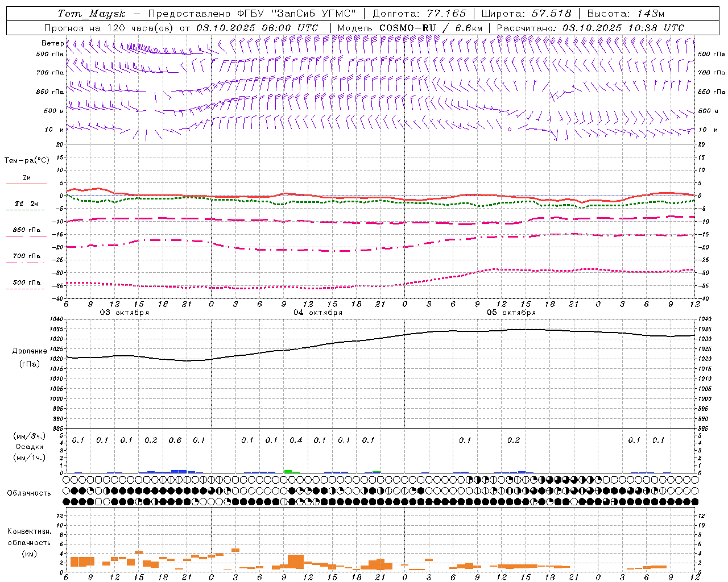728x582 pixels.
Task: Click the elevation text Высота: 143м
Action: 626,14
